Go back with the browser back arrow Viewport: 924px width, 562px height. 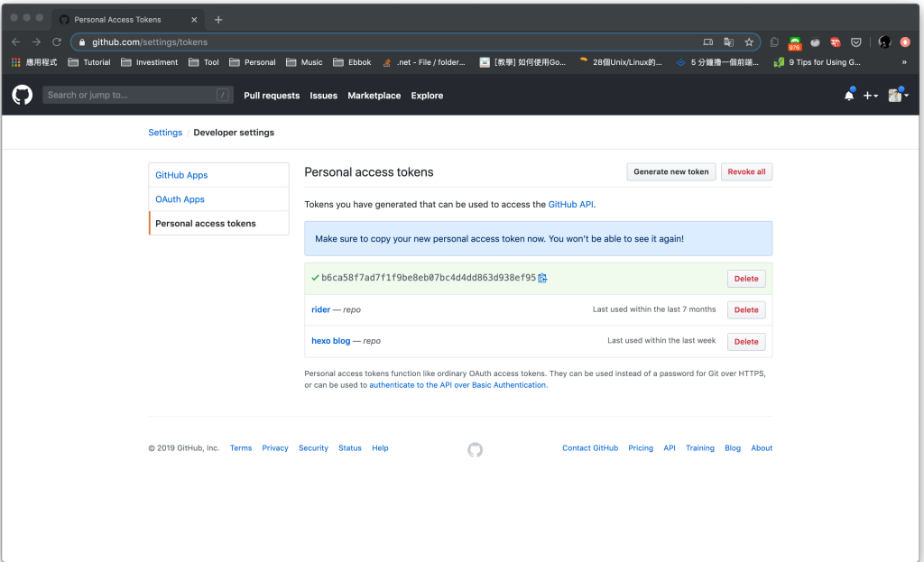click(16, 41)
